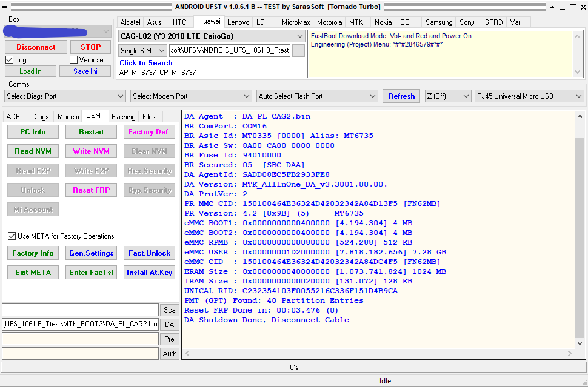The height and width of the screenshot is (387, 588).
Task: Click the Prel file button
Action: click(x=170, y=339)
